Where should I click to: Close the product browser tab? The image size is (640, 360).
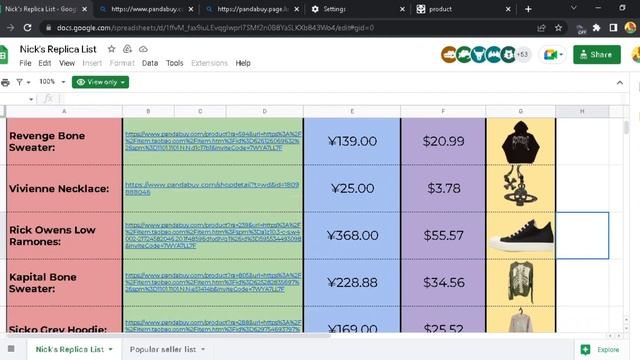(x=508, y=9)
